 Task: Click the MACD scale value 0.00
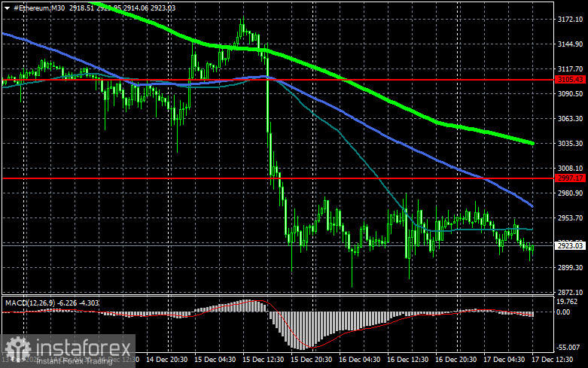(x=563, y=312)
